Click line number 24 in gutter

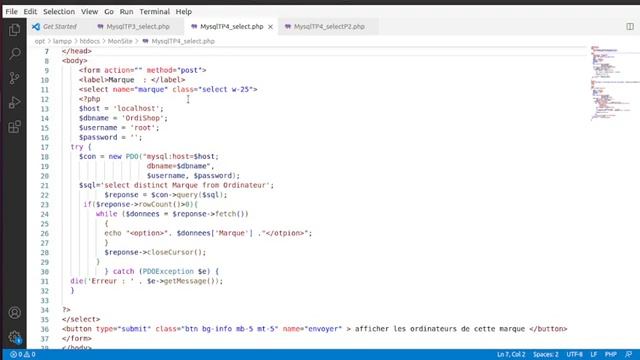44,214
